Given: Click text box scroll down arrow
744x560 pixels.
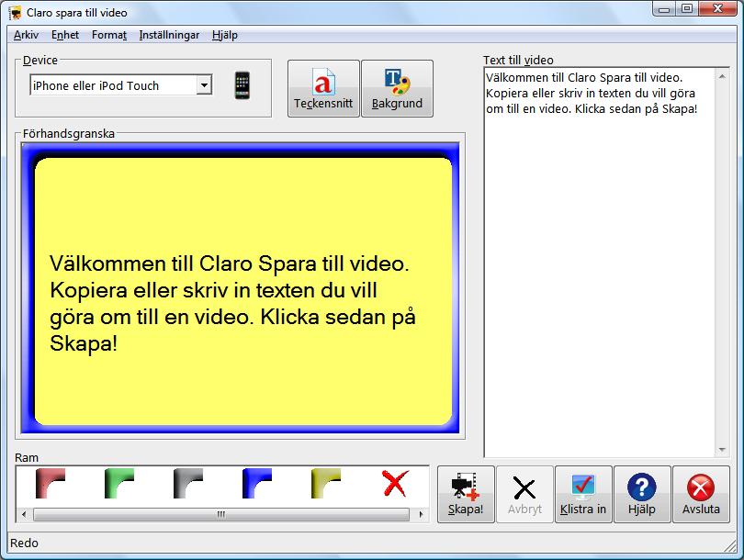Looking at the screenshot, I should [722, 449].
